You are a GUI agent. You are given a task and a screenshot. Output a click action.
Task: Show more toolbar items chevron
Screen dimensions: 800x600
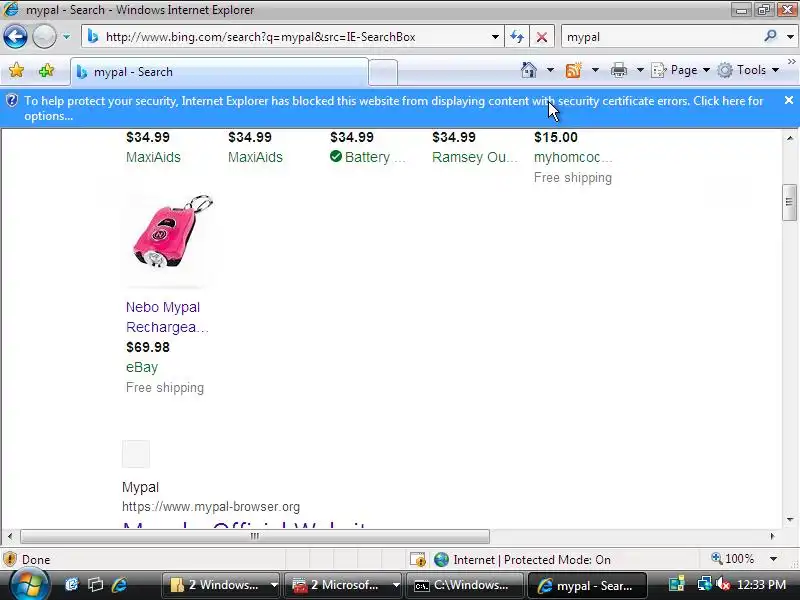click(792, 62)
